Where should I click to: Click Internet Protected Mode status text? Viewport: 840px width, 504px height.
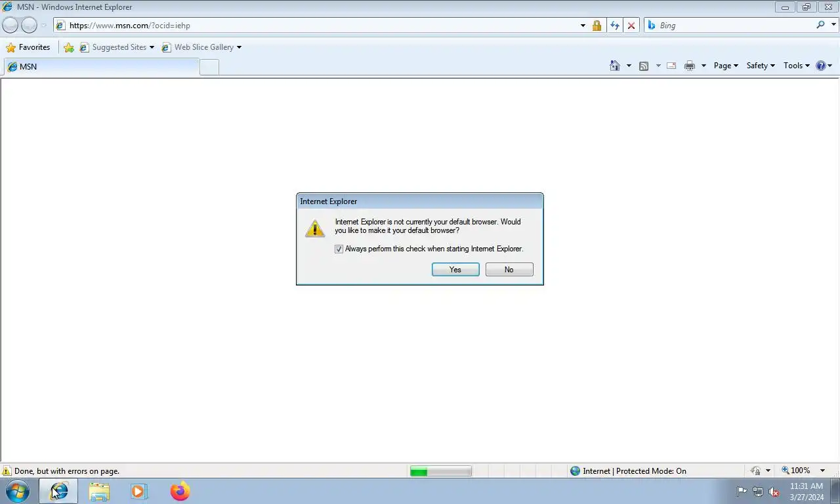click(x=635, y=471)
